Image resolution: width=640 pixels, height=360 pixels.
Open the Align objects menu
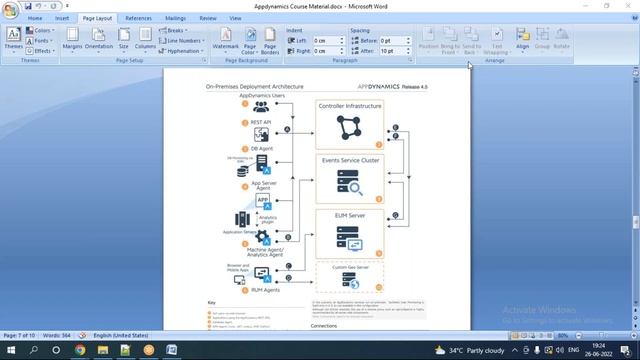point(522,39)
